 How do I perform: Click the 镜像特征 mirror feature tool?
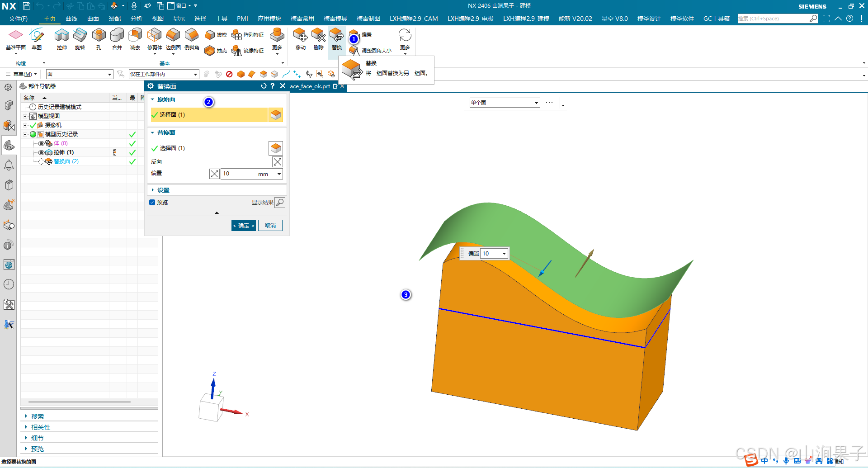click(x=247, y=51)
